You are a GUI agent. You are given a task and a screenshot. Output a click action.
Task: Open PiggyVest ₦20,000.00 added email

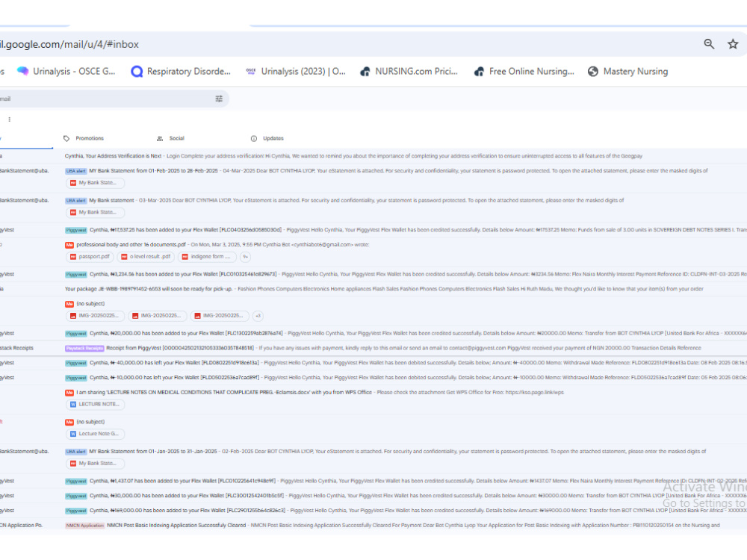(373, 333)
